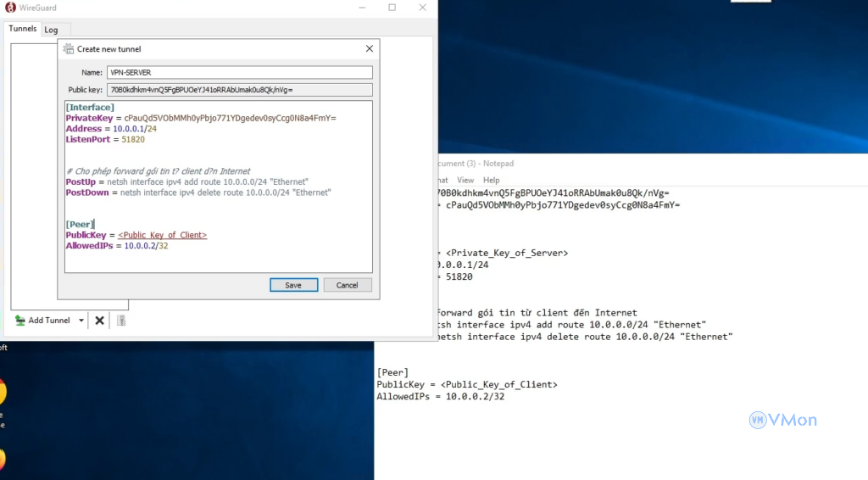Minimize the WireGuard window

click(361, 8)
